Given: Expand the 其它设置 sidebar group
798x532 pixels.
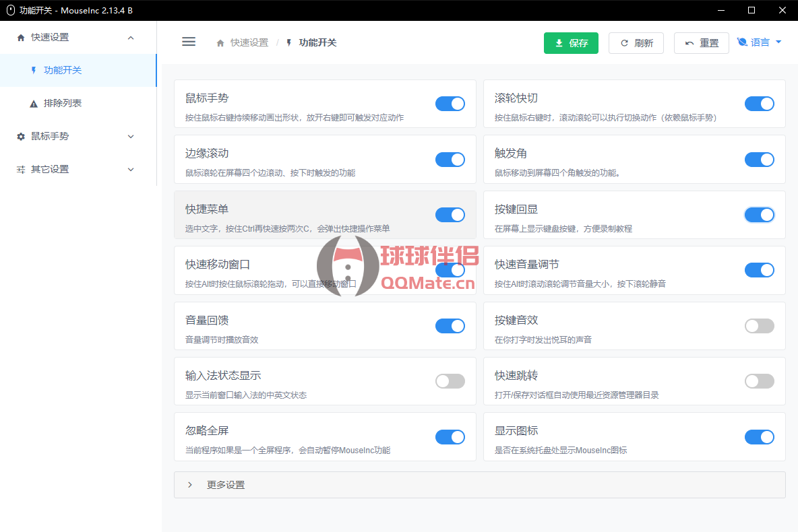Looking at the screenshot, I should [x=131, y=170].
